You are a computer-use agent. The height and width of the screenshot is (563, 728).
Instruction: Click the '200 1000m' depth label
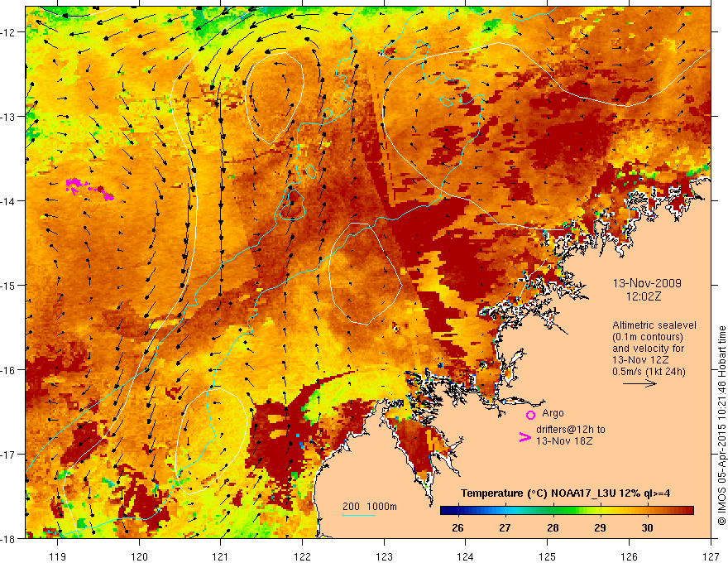tap(370, 507)
